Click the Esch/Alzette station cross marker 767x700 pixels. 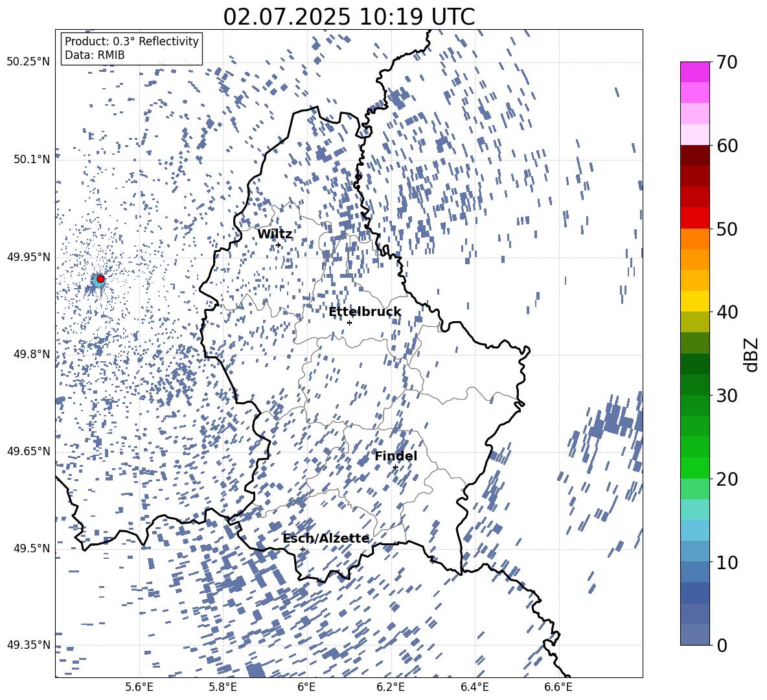pyautogui.click(x=303, y=549)
